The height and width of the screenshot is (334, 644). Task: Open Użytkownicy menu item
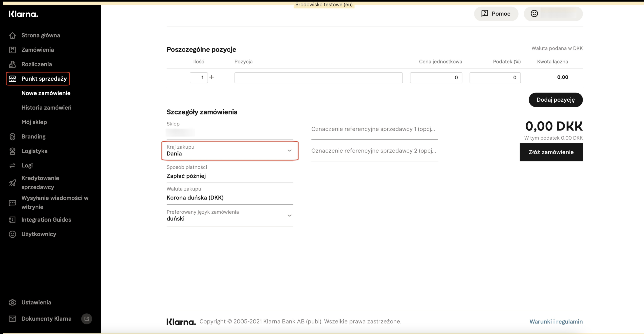click(39, 234)
